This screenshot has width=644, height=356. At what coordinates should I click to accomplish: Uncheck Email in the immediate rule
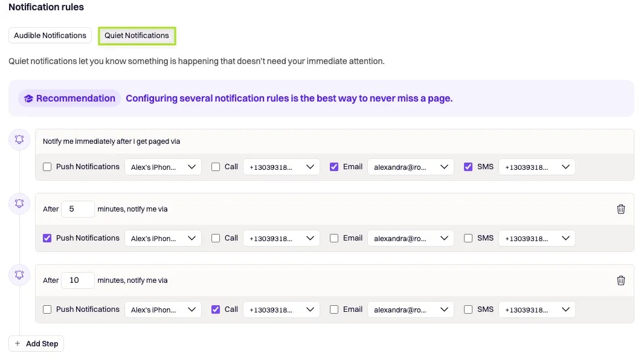[x=334, y=167]
